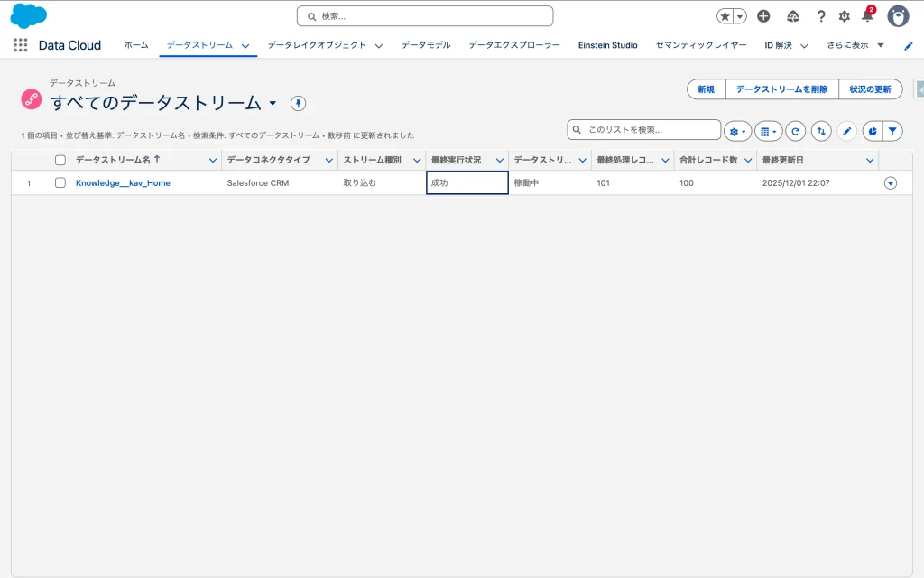Open row actions menu for Knowledge__kav_Home

pyautogui.click(x=891, y=182)
